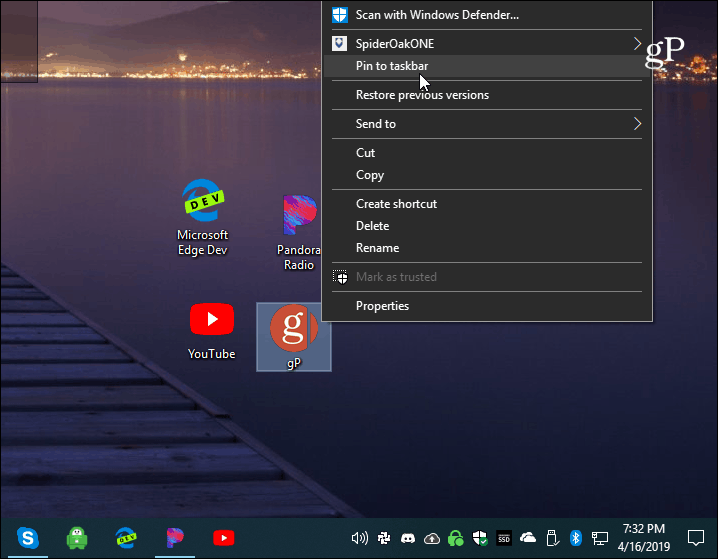Screen dimensions: 718x559
Task: Click the safely remove USB tray icon
Action: [552, 538]
